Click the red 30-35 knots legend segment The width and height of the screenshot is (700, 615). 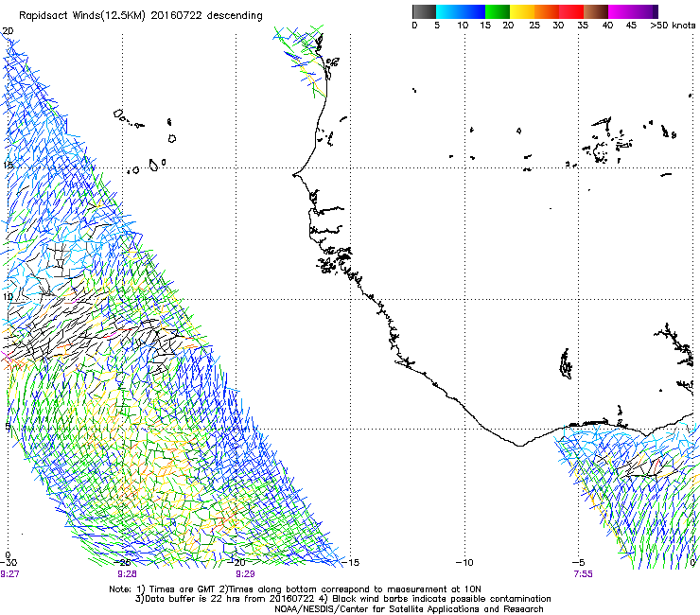(x=571, y=11)
